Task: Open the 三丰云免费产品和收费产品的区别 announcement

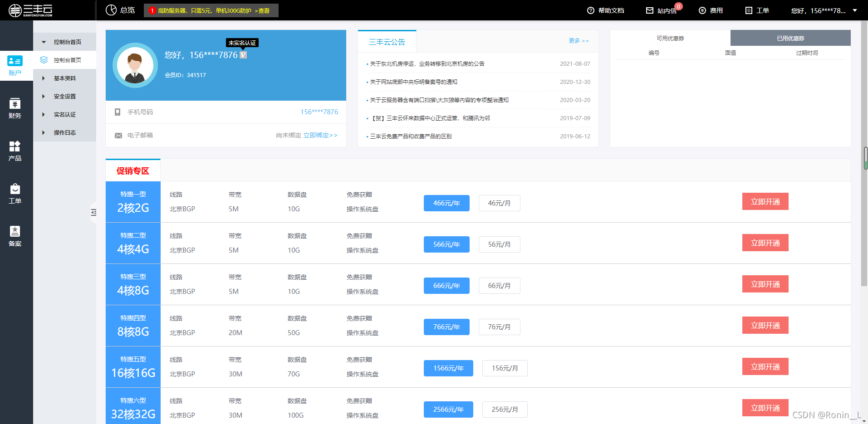Action: tap(411, 136)
